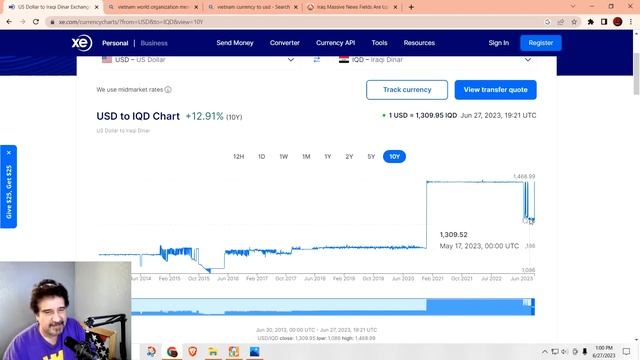Open the browser extensions puzzle icon
This screenshot has width=640, height=360.
(x=591, y=22)
